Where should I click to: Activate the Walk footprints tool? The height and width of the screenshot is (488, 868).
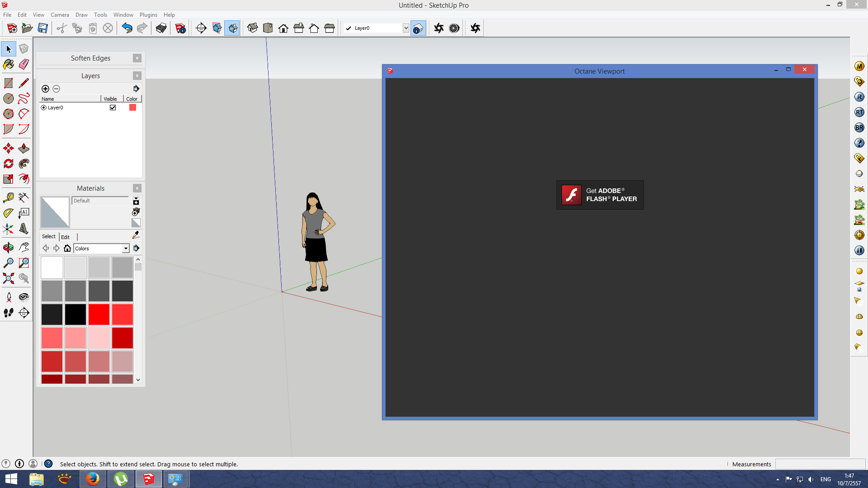[8, 313]
